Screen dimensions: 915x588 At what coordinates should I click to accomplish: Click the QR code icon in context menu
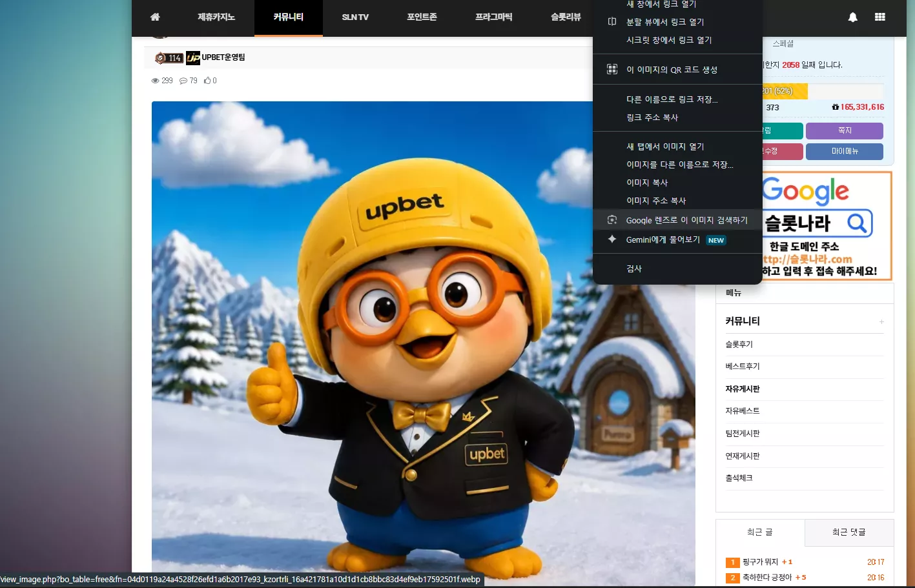612,69
